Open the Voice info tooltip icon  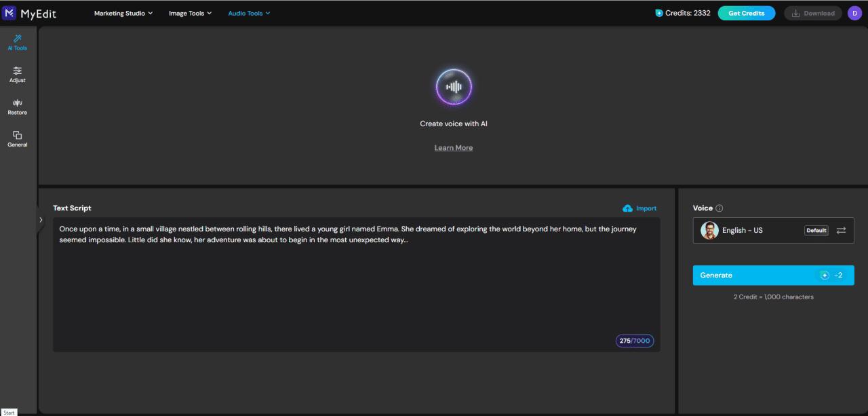click(x=719, y=208)
